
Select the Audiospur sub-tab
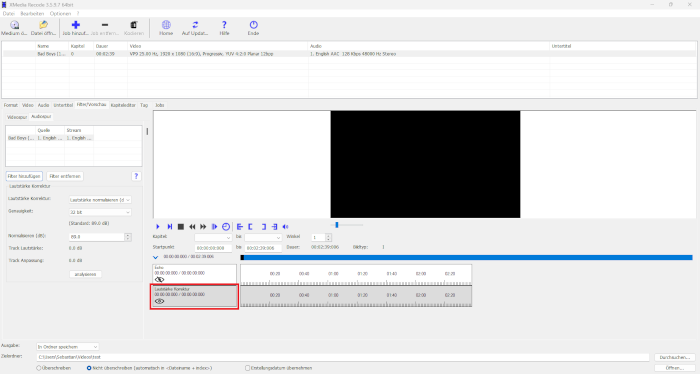(41, 116)
